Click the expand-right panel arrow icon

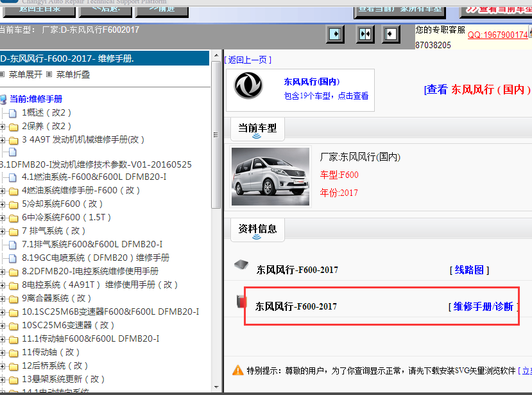point(335,34)
